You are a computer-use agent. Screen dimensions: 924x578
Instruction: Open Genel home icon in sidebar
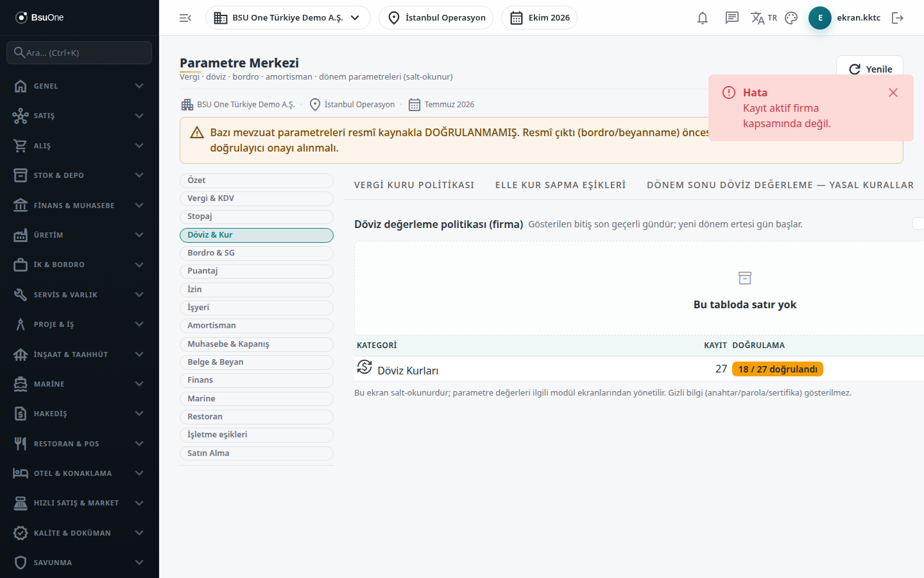[21, 86]
